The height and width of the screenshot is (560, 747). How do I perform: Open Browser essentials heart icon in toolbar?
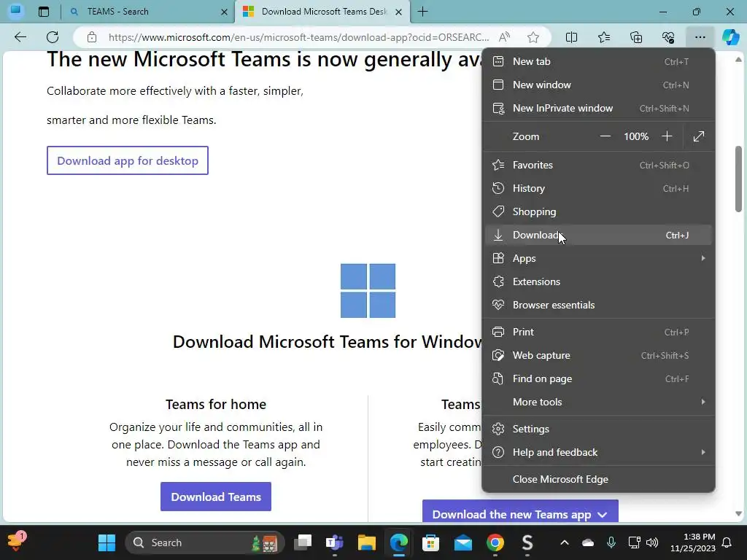click(668, 37)
